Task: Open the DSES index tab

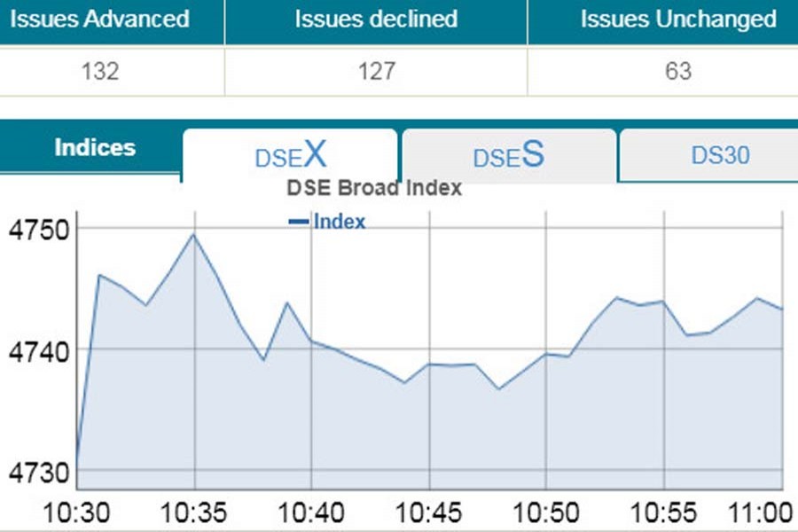Action: [507, 156]
